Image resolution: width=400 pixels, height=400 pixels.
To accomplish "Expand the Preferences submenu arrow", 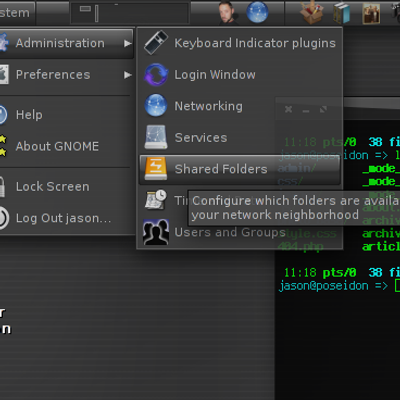I will (128, 75).
